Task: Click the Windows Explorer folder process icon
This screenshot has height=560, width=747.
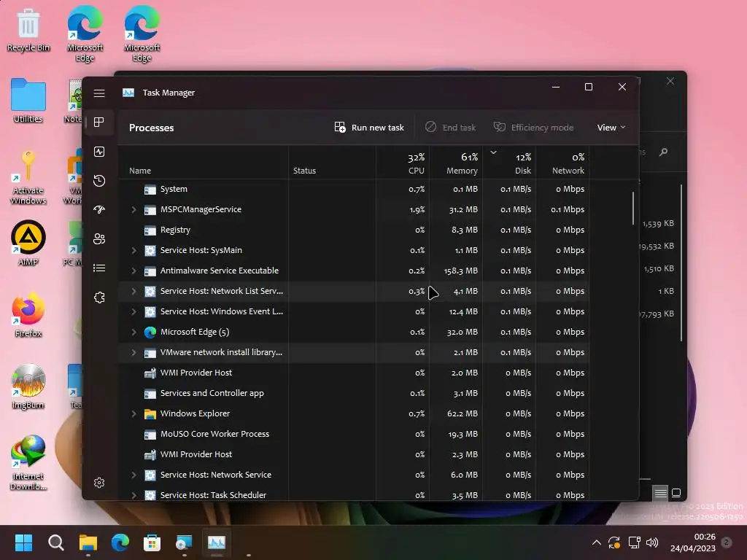Action: (150, 414)
